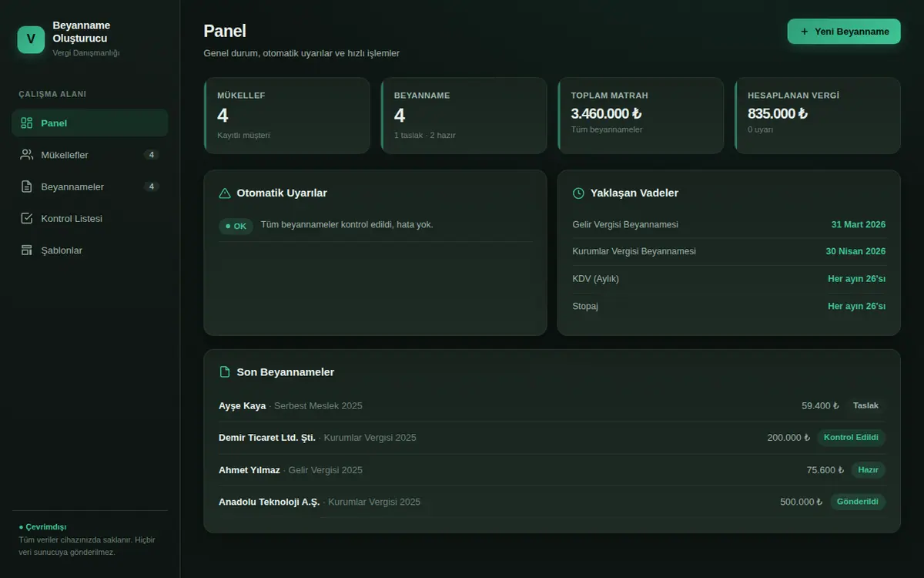Click the Şablonlar layout icon
Viewport: 924px width, 578px height.
click(x=27, y=250)
